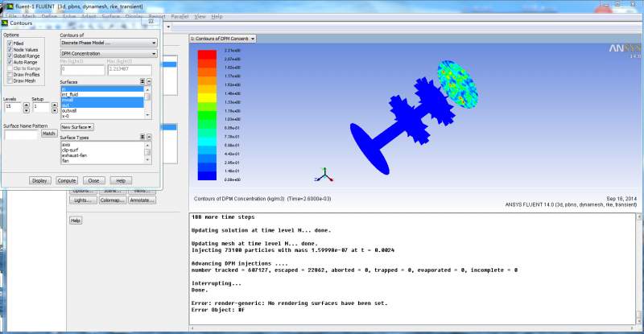The width and height of the screenshot is (644, 334).
Task: Click the Surfaces list scrollbar
Action: click(147, 102)
